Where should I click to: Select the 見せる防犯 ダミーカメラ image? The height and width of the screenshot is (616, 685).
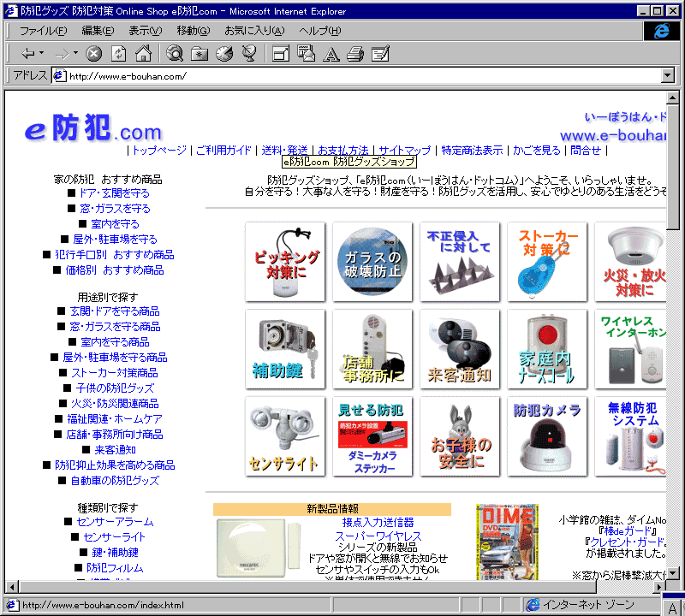click(372, 436)
